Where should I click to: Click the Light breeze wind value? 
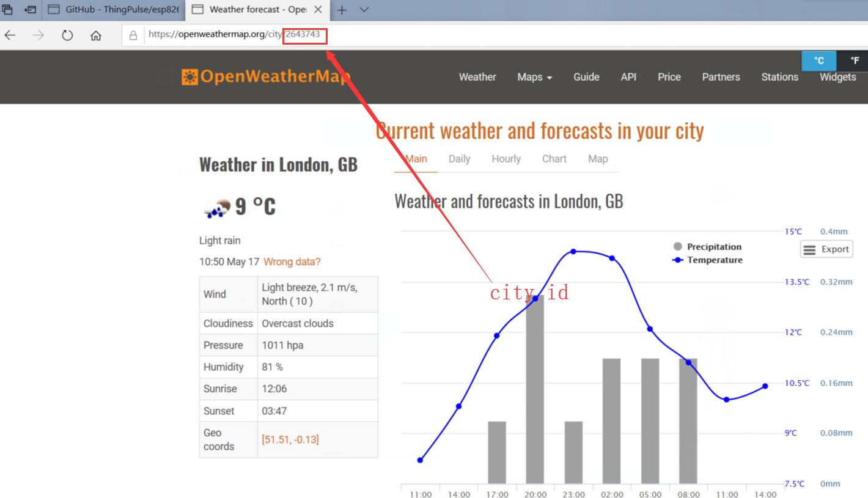coord(310,294)
